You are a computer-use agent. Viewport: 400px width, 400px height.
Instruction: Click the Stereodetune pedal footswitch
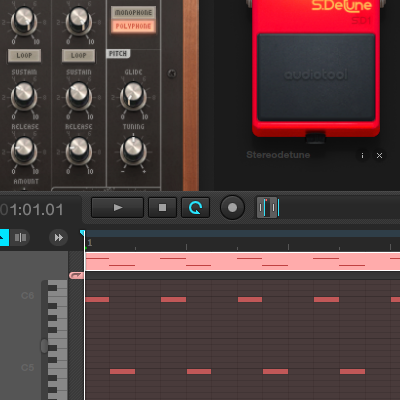316,77
